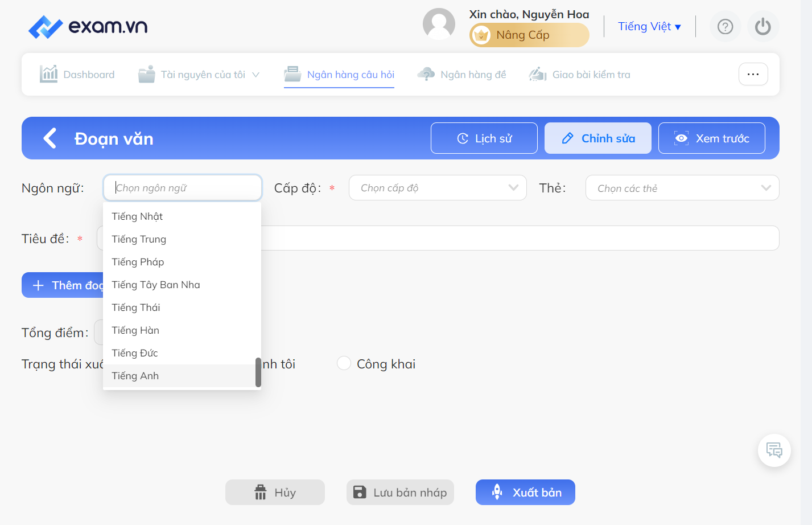Viewport: 812px width, 525px height.
Task: Expand Tài nguyên của tôi menu
Action: tap(199, 75)
